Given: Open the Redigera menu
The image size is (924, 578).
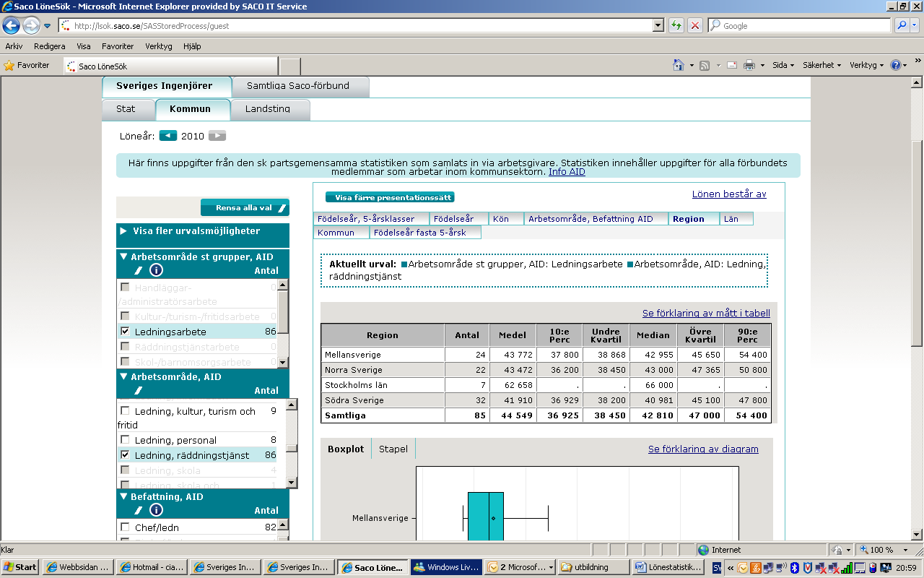Looking at the screenshot, I should tap(49, 46).
